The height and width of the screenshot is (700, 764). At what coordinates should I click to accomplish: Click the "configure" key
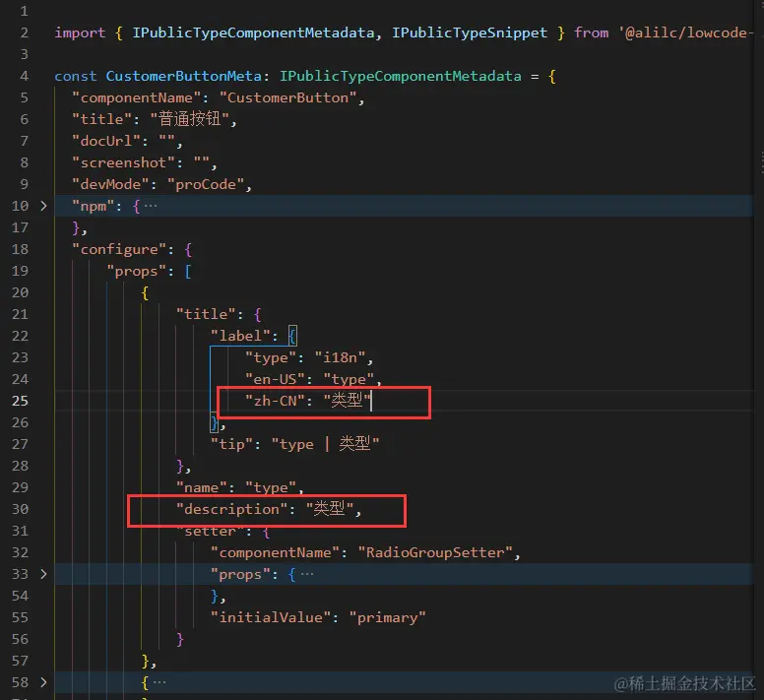coord(119,249)
